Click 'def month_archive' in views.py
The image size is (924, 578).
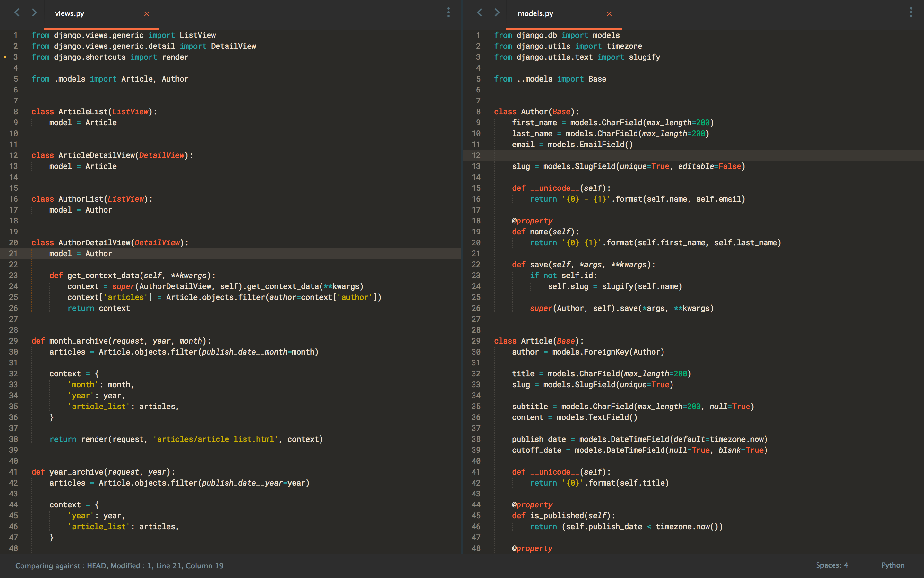pyautogui.click(x=70, y=341)
